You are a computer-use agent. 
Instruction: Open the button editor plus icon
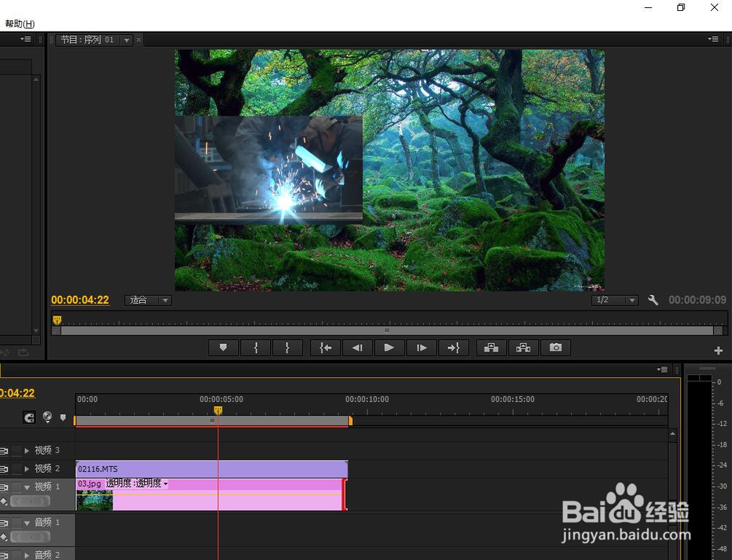[719, 351]
